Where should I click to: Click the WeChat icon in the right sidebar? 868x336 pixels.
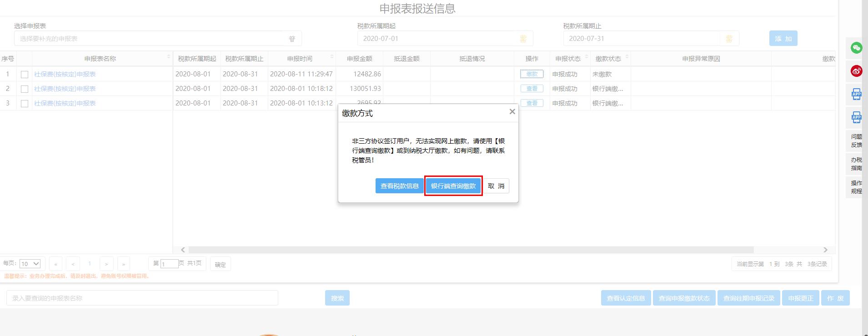point(856,48)
